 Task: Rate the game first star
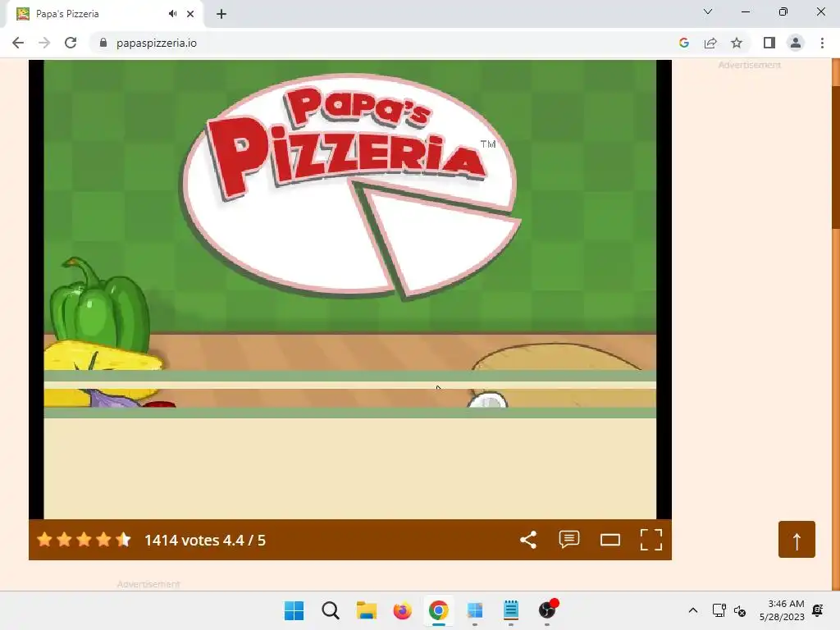pos(45,540)
